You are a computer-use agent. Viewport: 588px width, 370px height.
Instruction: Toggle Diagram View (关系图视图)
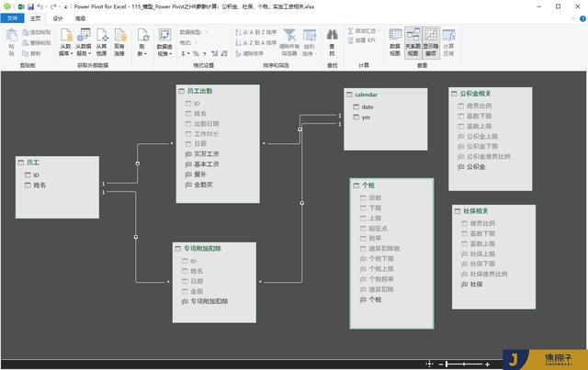coord(413,42)
